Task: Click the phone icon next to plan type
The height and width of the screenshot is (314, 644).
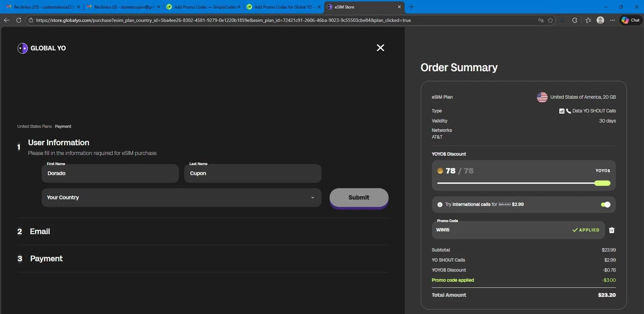Action: [x=568, y=111]
